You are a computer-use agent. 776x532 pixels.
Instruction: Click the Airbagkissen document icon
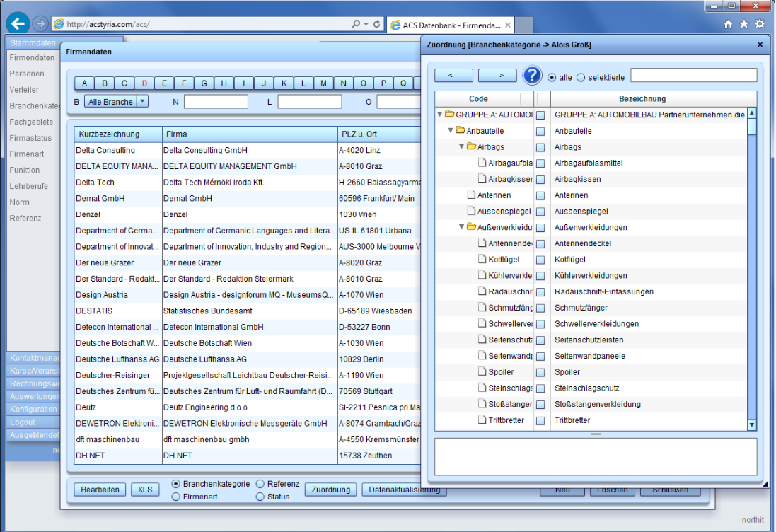pos(482,179)
